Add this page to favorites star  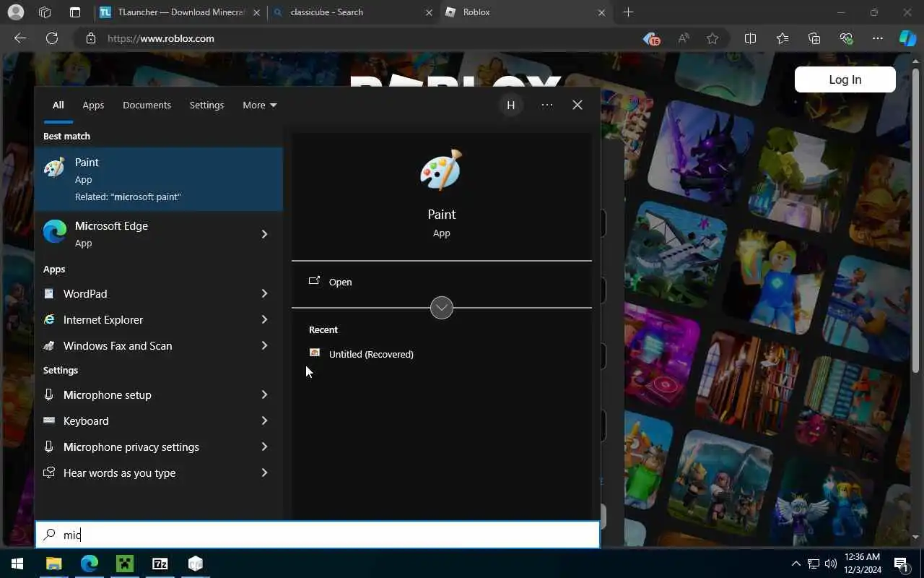[712, 38]
